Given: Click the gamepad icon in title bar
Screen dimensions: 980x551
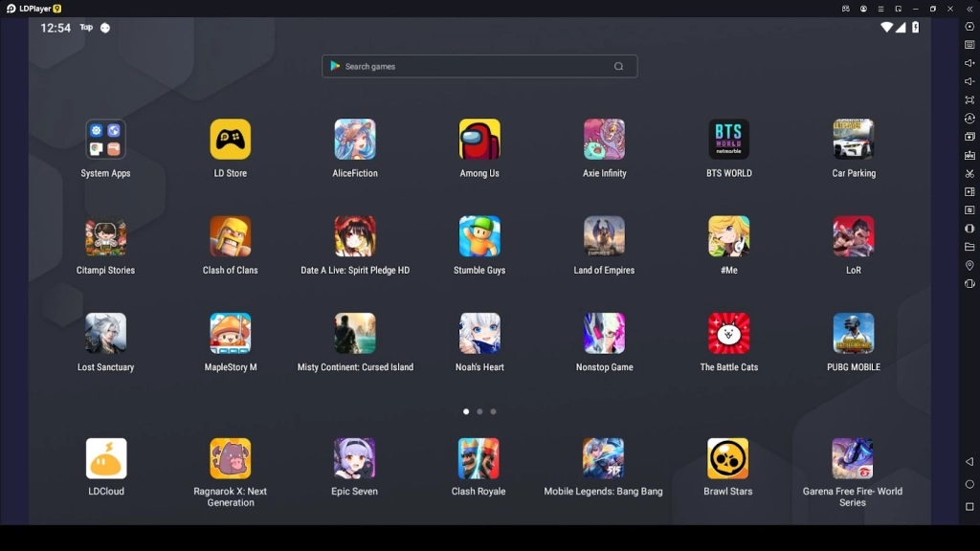Looking at the screenshot, I should coord(846,9).
